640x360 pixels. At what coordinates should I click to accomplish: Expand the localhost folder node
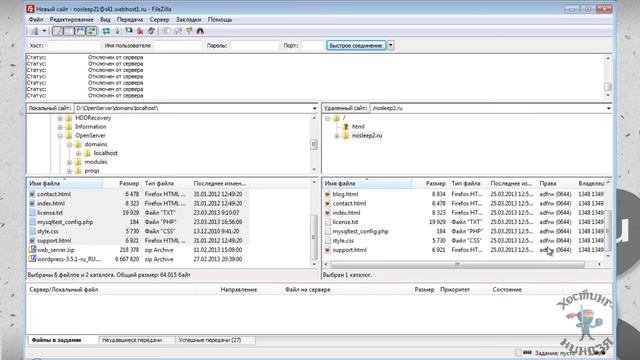pos(79,153)
